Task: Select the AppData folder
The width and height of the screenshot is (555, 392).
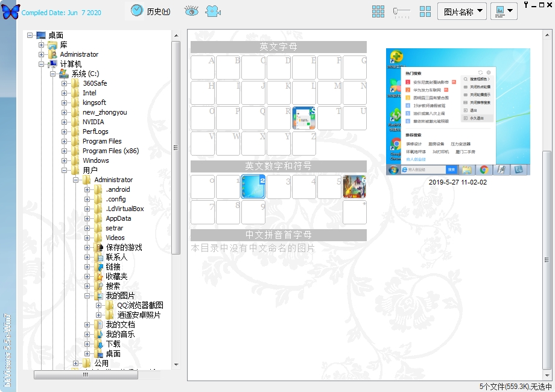Action: click(119, 219)
